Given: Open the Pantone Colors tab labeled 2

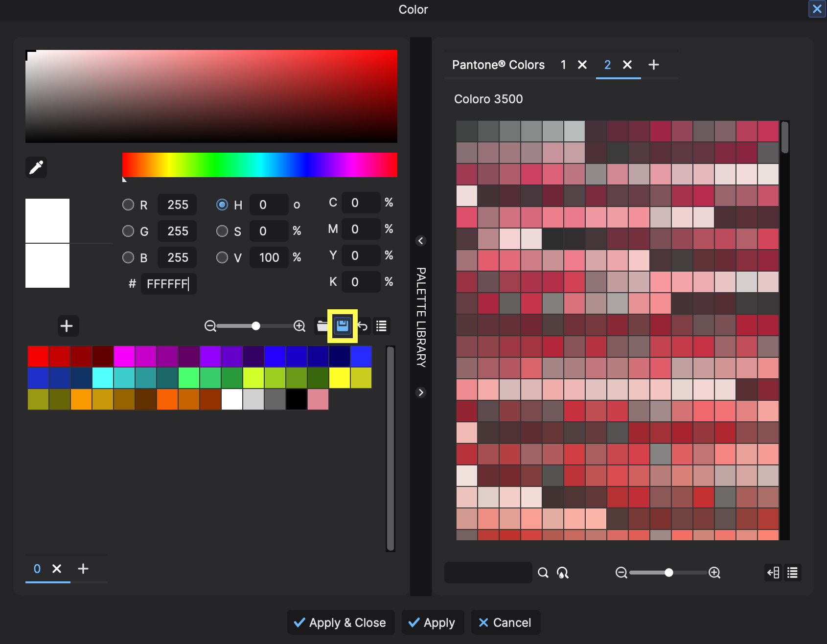Looking at the screenshot, I should pos(607,64).
